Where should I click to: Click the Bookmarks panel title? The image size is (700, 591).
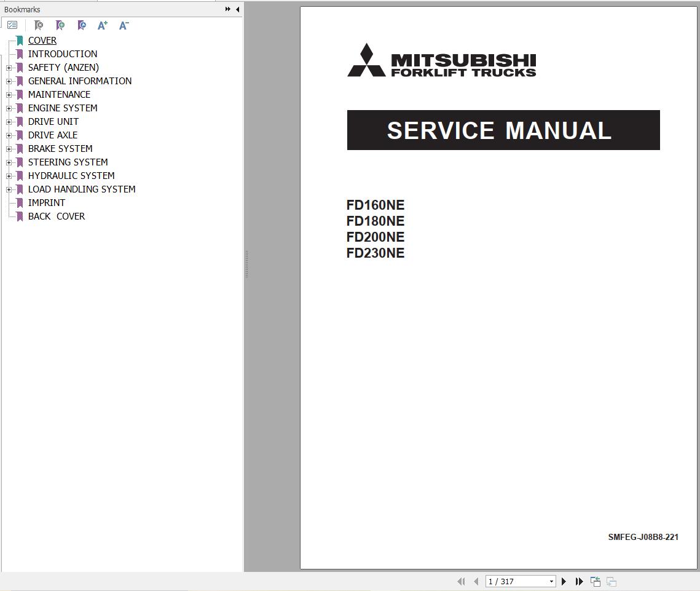(22, 9)
